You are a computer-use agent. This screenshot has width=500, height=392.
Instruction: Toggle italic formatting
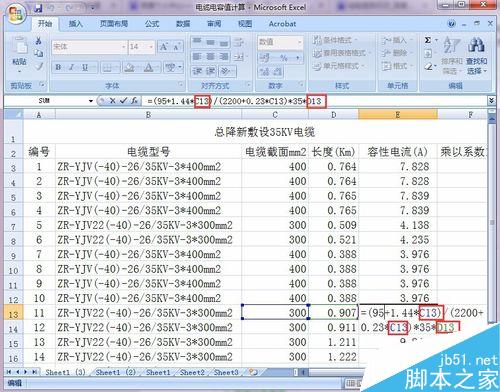coord(71,68)
